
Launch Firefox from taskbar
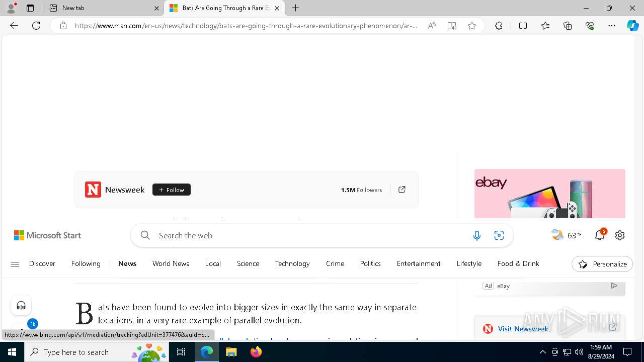pyautogui.click(x=256, y=352)
